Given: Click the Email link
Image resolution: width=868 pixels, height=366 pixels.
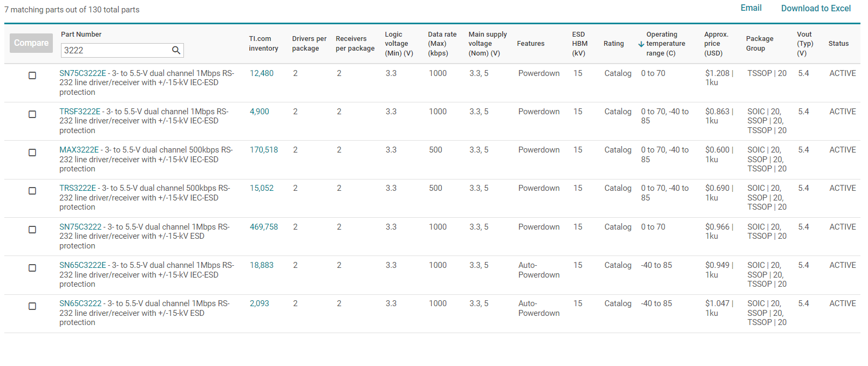Looking at the screenshot, I should pyautogui.click(x=750, y=8).
